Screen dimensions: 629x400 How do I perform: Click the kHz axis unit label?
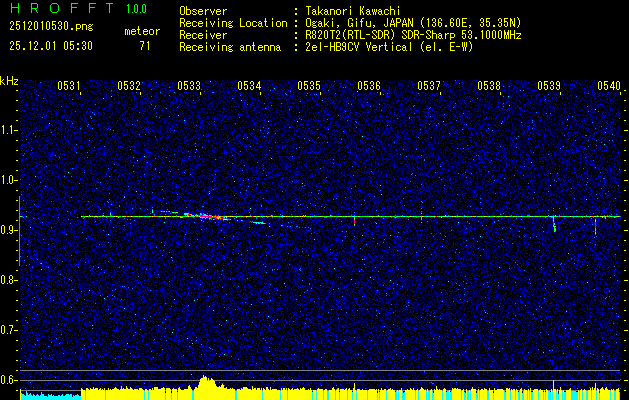[9, 81]
